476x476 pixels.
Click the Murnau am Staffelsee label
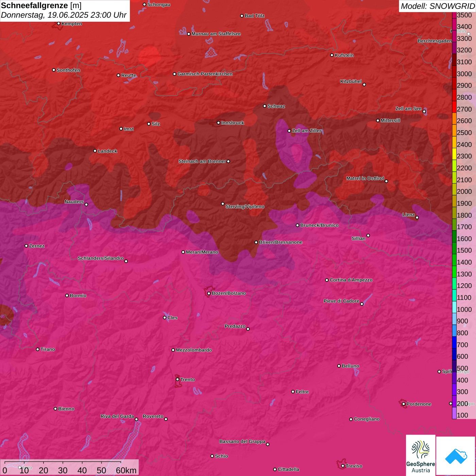[x=216, y=34]
